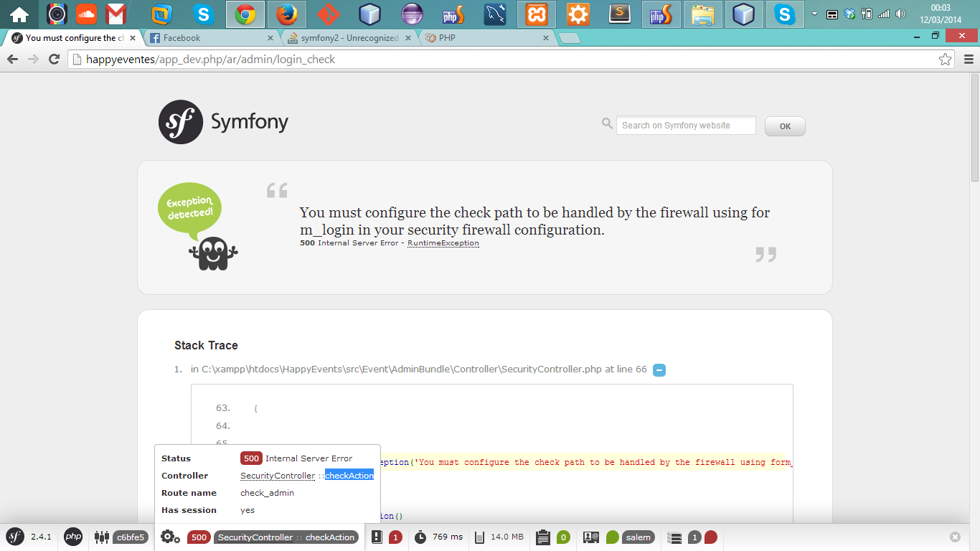The width and height of the screenshot is (980, 551).
Task: Collapse the SecurityController.php stack trace code
Action: click(658, 369)
